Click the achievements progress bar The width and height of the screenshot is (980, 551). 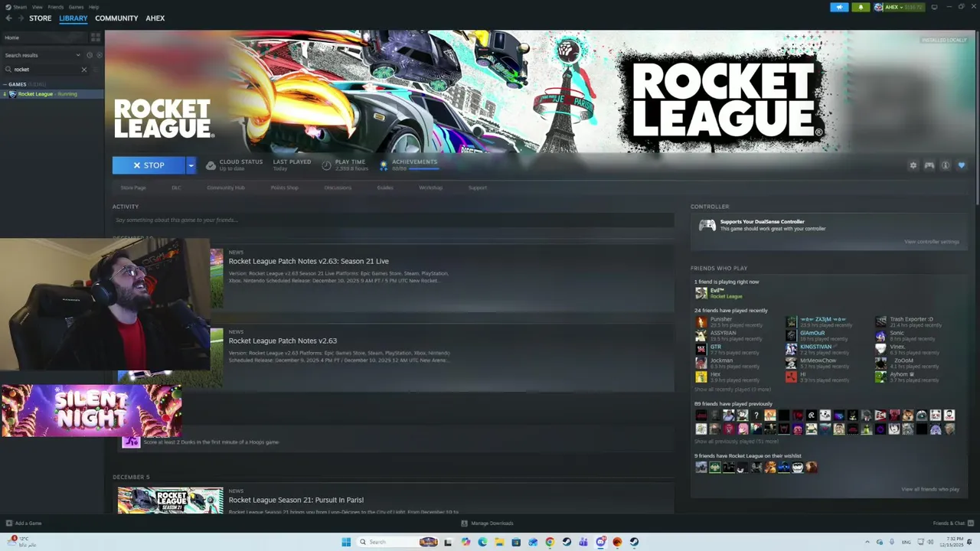(x=423, y=168)
